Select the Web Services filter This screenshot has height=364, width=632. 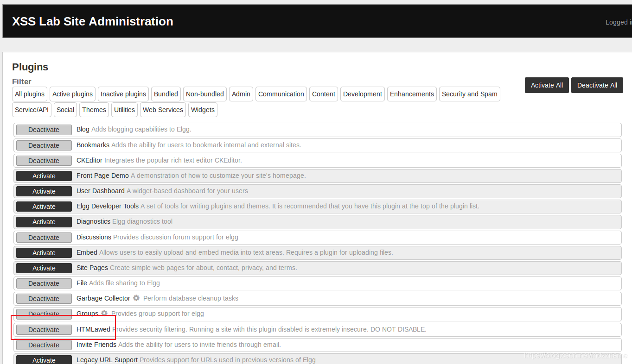pos(163,110)
